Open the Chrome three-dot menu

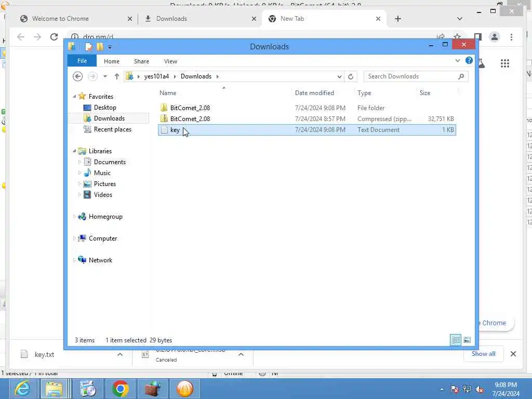tap(511, 37)
